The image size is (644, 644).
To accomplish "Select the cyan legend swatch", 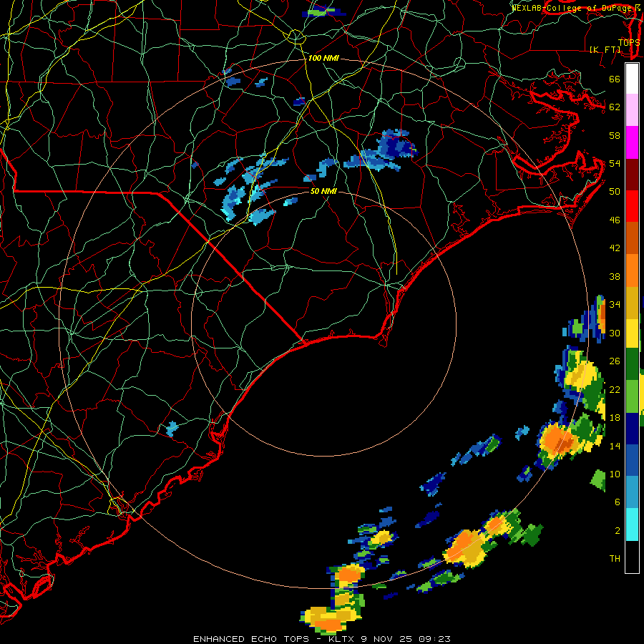I will 632,525.
